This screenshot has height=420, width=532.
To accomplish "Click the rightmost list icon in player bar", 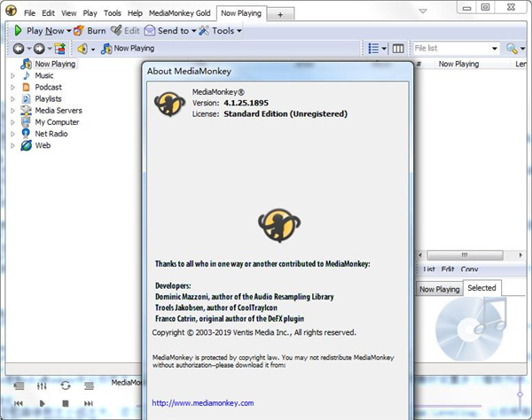I will [89, 385].
